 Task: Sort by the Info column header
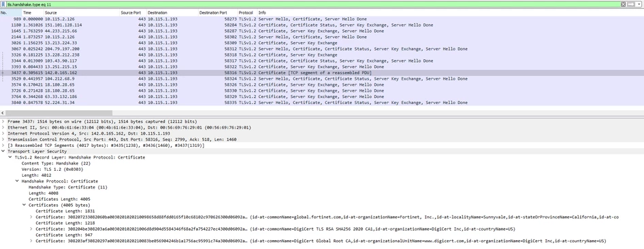(450, 13)
